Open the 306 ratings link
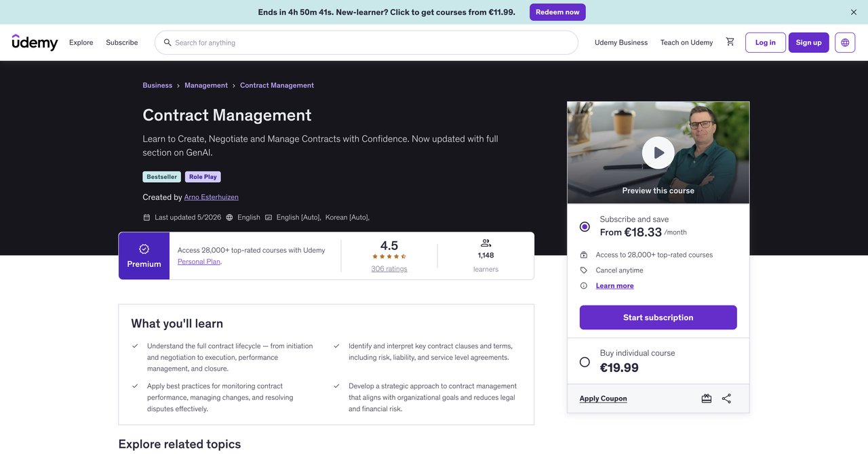 pyautogui.click(x=389, y=269)
